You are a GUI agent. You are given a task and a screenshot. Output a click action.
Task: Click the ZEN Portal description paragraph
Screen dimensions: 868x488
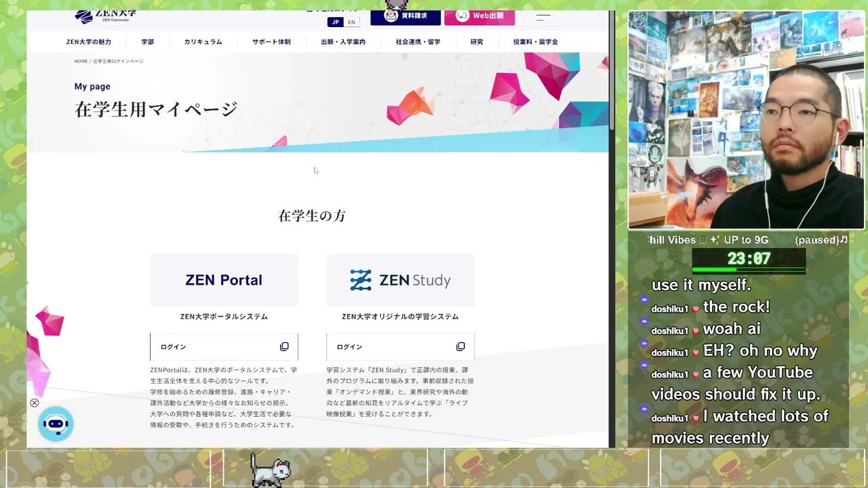tap(224, 397)
